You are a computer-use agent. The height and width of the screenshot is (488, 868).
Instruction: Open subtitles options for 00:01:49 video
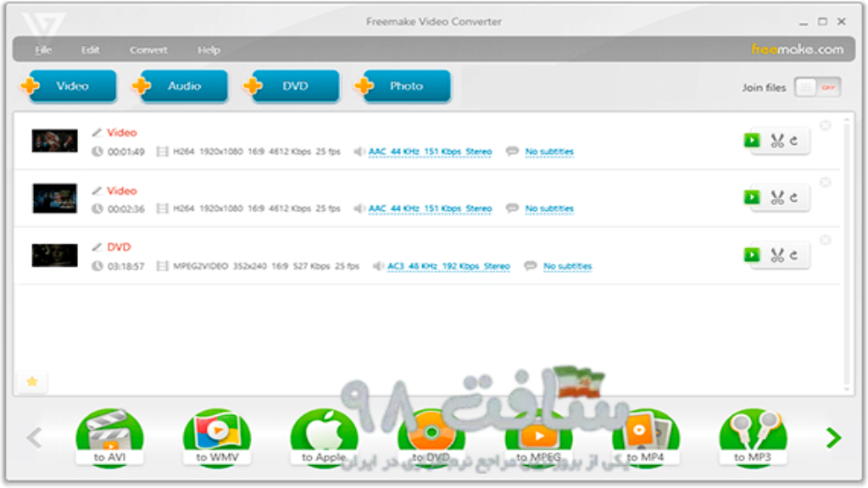(549, 152)
